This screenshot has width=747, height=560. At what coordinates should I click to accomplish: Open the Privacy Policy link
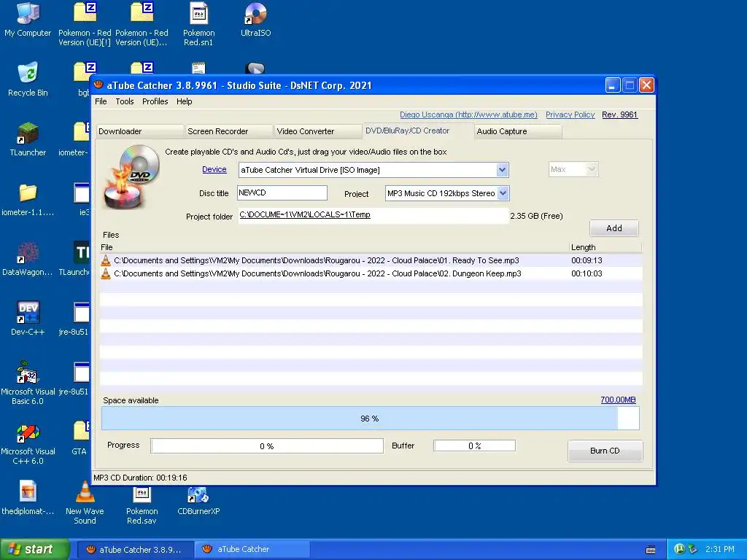[570, 114]
